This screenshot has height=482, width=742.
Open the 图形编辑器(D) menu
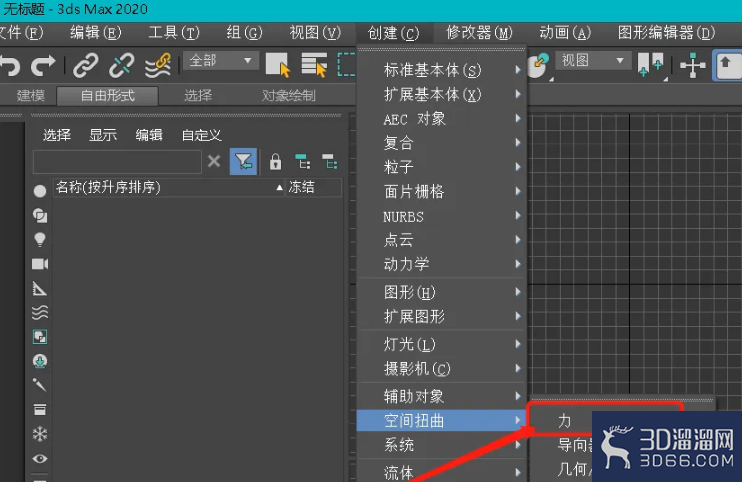pyautogui.click(x=666, y=33)
